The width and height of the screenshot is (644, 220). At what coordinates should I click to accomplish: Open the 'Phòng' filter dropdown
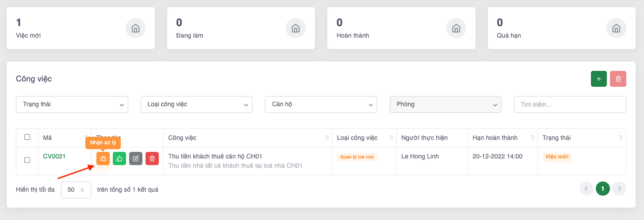[445, 104]
